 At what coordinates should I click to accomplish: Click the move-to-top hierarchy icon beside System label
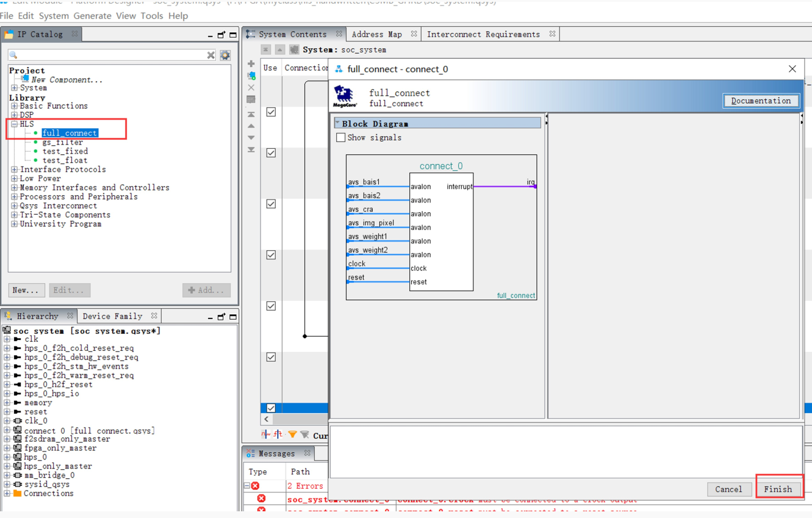click(265, 49)
